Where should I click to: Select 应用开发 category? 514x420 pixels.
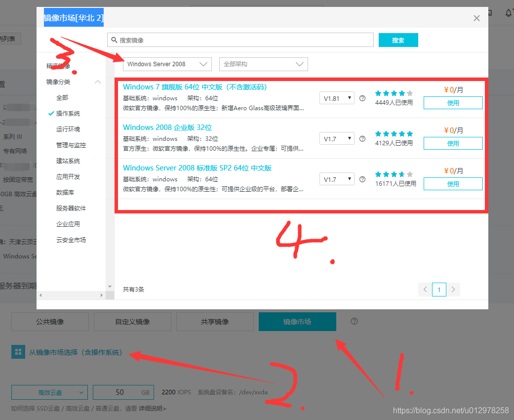click(x=68, y=176)
